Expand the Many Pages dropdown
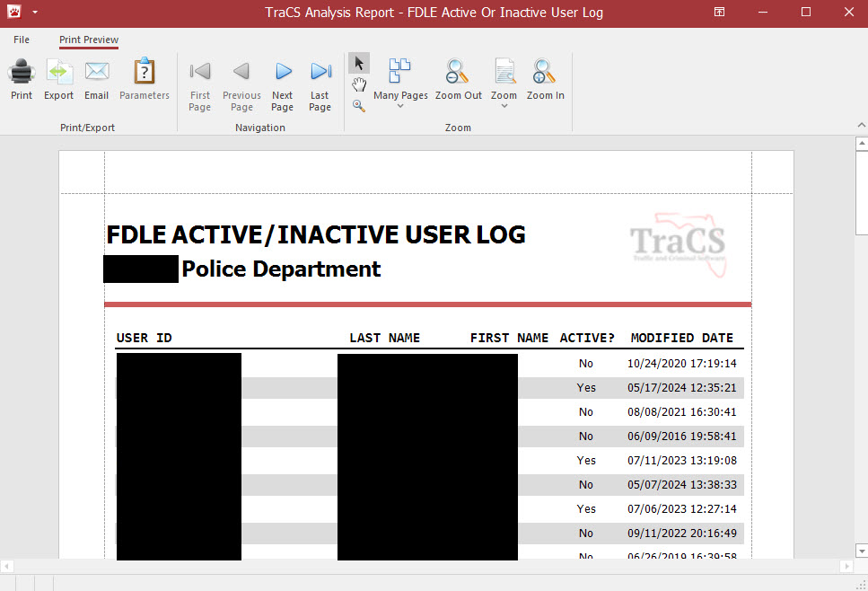The image size is (868, 591). (400, 106)
